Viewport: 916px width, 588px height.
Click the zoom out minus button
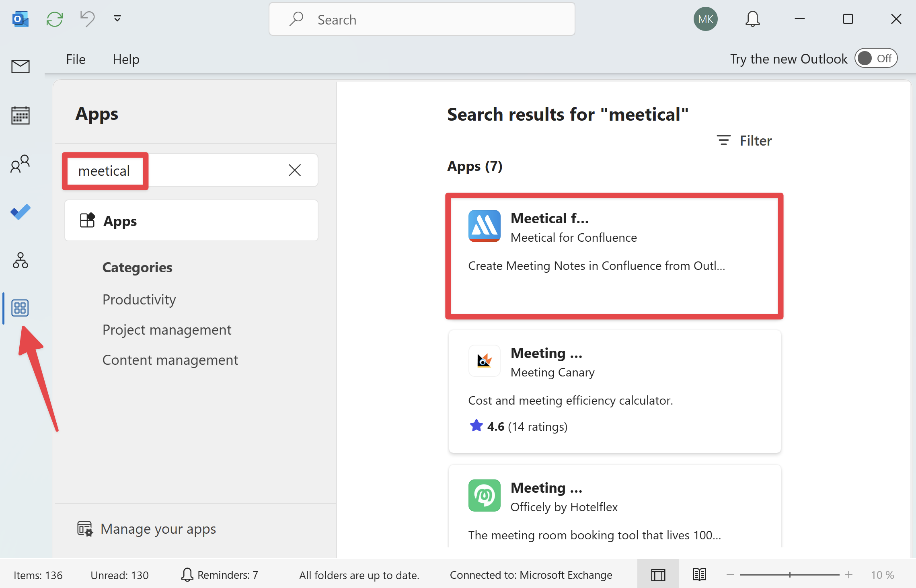point(730,575)
